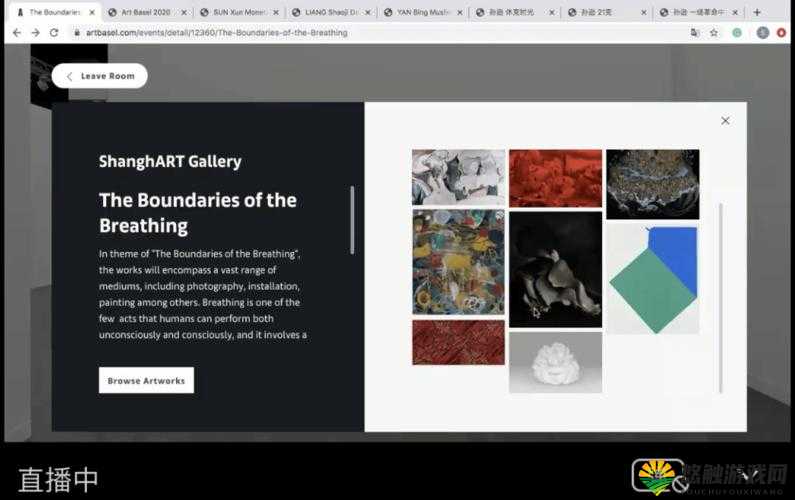
Task: Open the user profile avatar icon
Action: (763, 33)
